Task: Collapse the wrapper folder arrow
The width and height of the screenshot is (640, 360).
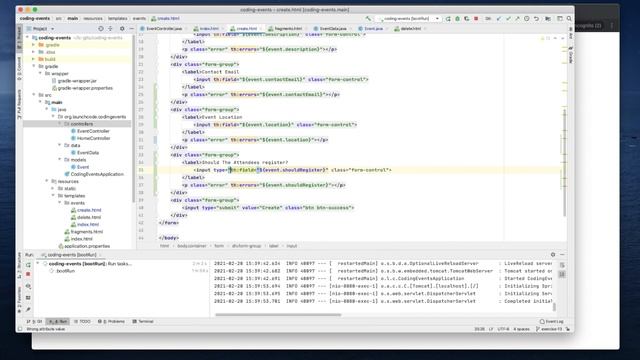Action: pos(40,73)
